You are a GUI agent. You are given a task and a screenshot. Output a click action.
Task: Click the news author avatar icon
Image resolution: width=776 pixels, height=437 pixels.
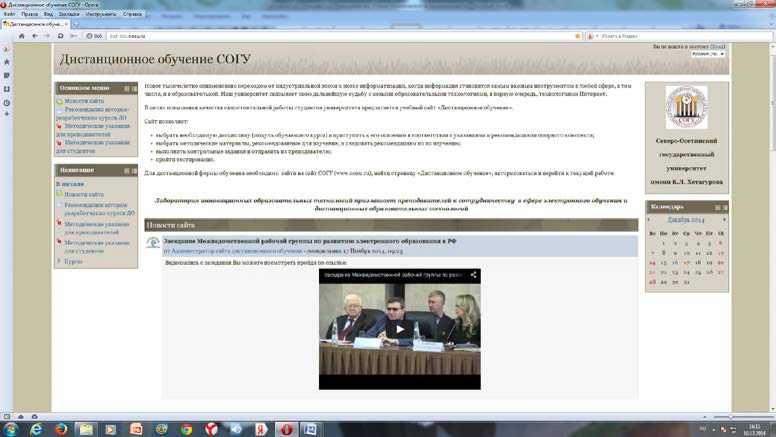coord(153,243)
